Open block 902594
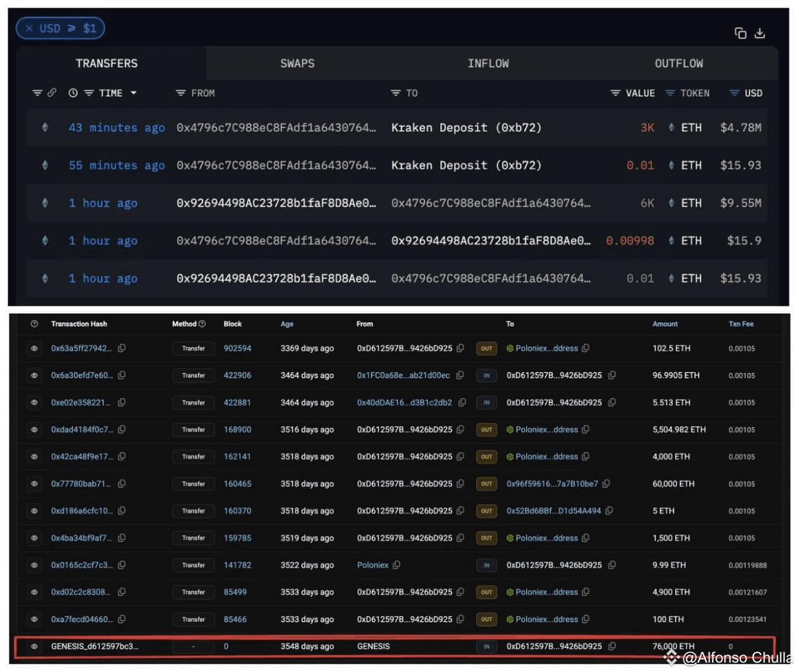 pyautogui.click(x=237, y=348)
